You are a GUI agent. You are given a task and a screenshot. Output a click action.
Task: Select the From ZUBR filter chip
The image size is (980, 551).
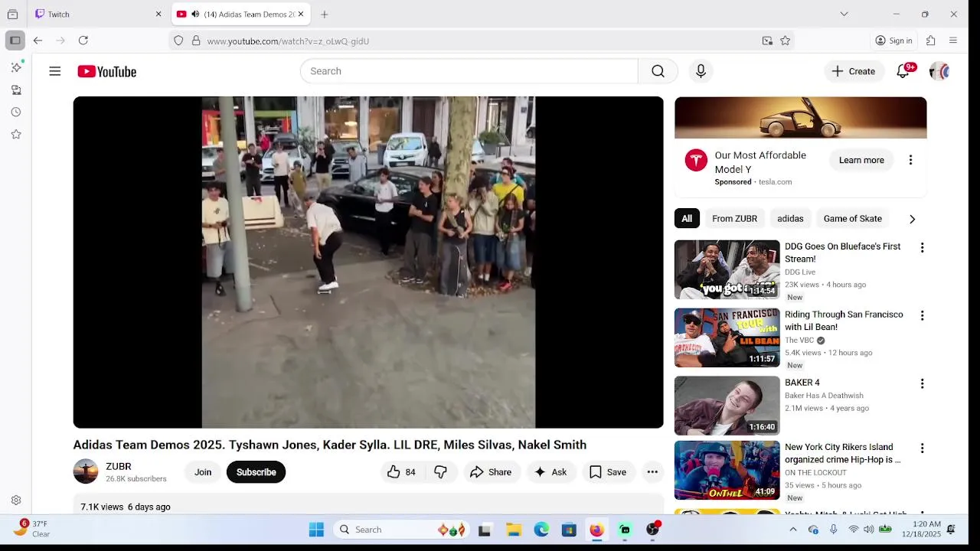click(734, 219)
